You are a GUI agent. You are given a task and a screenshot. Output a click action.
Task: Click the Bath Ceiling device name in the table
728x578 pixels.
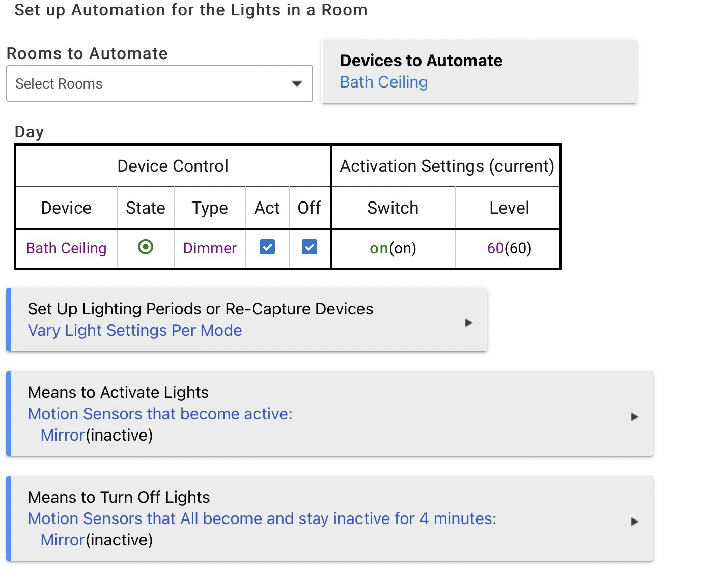[x=66, y=248]
